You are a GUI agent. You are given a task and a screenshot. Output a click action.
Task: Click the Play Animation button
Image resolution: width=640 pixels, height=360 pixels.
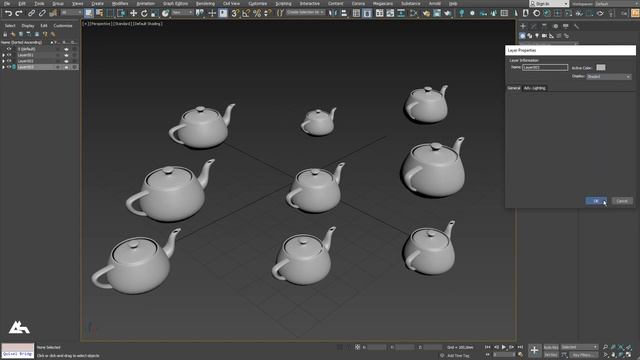pos(504,347)
